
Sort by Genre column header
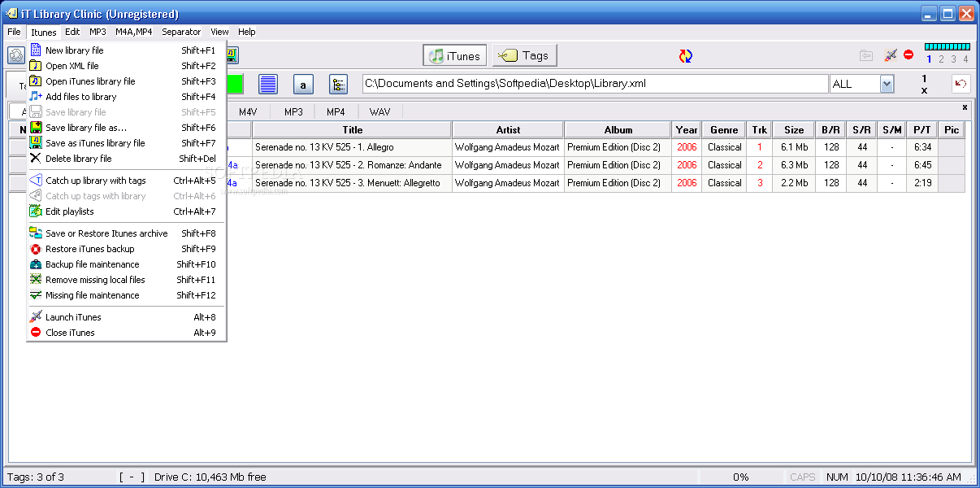[724, 130]
